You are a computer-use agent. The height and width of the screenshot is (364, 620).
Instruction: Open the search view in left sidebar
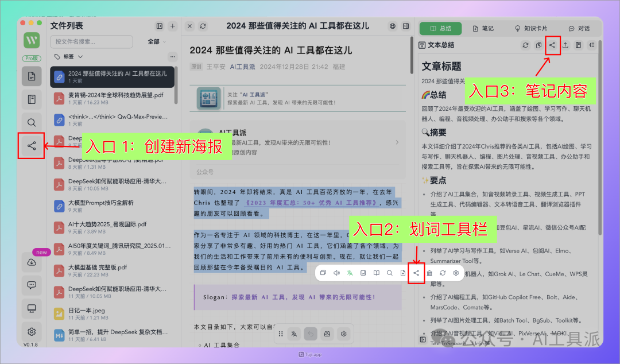(x=32, y=123)
